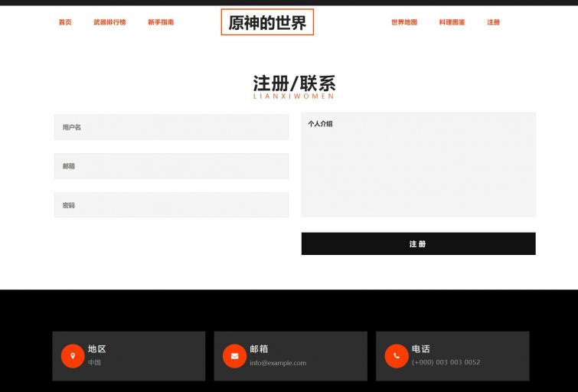Go to 武器排行榜 page

109,22
